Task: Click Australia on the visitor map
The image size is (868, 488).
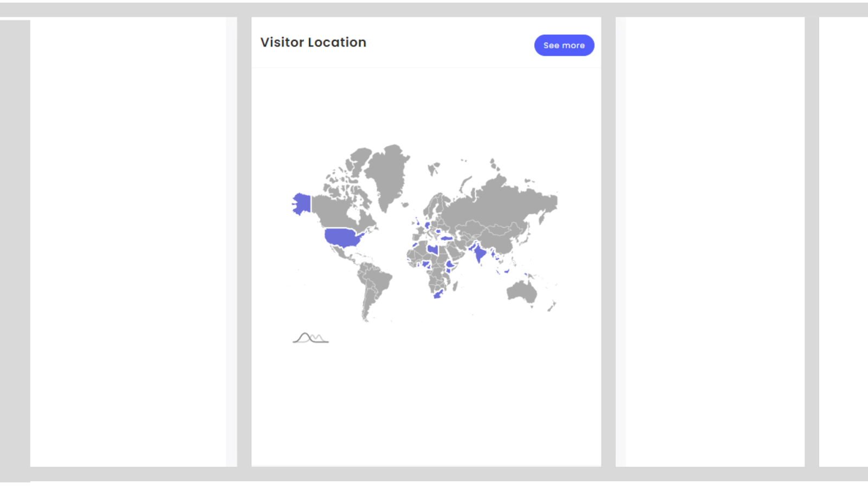Action: click(x=522, y=292)
